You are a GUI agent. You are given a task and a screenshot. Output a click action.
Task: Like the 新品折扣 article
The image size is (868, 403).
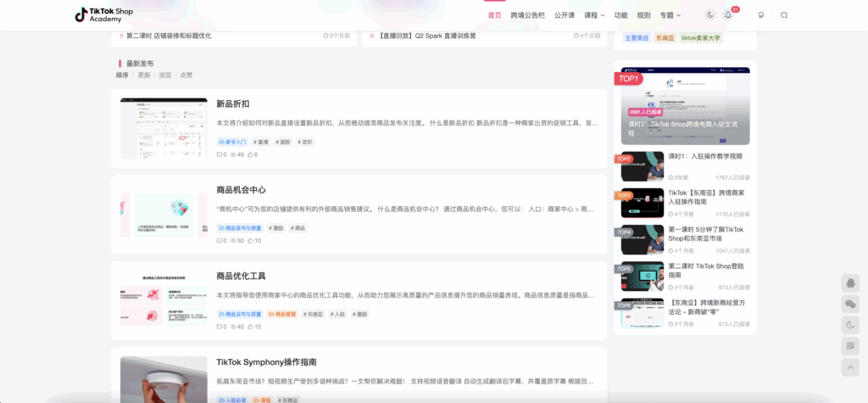coord(253,154)
